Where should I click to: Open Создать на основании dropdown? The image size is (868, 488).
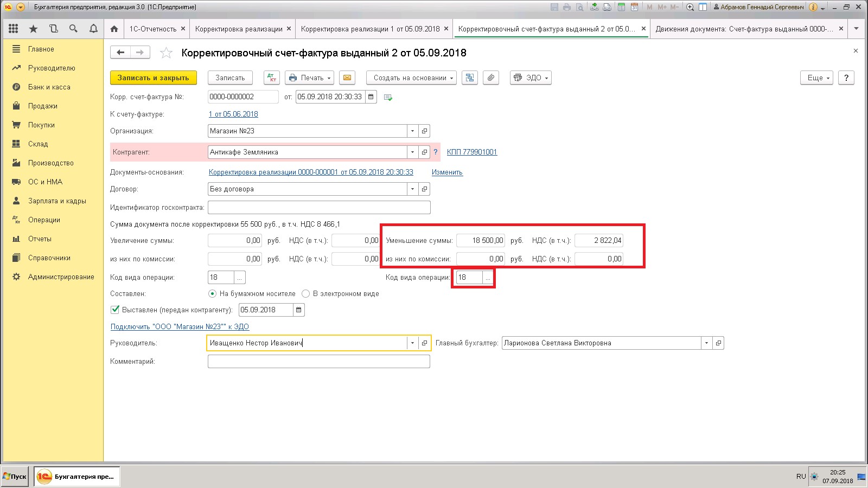[x=411, y=78]
